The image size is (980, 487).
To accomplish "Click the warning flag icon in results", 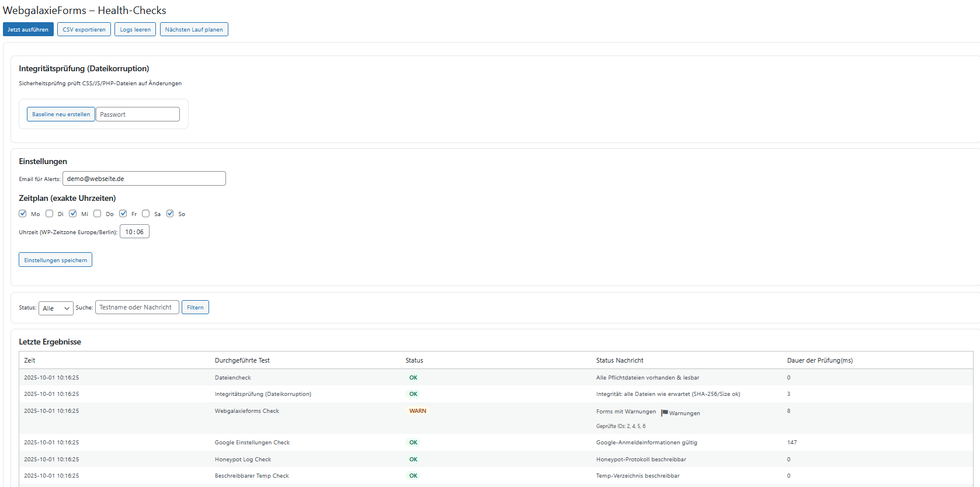I will coord(664,413).
